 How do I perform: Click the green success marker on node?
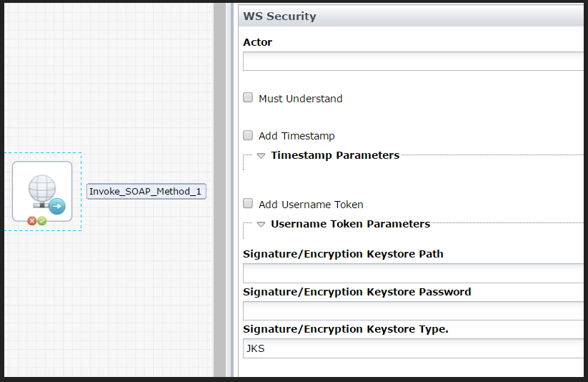[x=42, y=220]
